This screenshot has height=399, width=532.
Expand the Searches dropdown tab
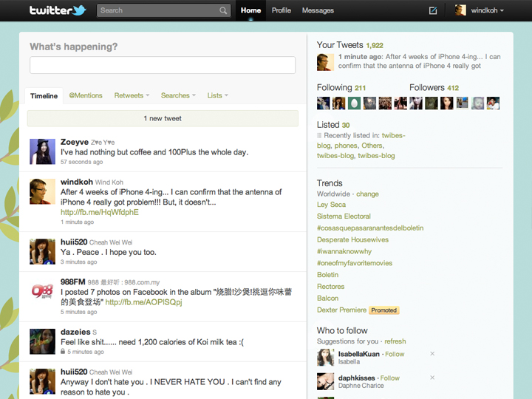(178, 95)
